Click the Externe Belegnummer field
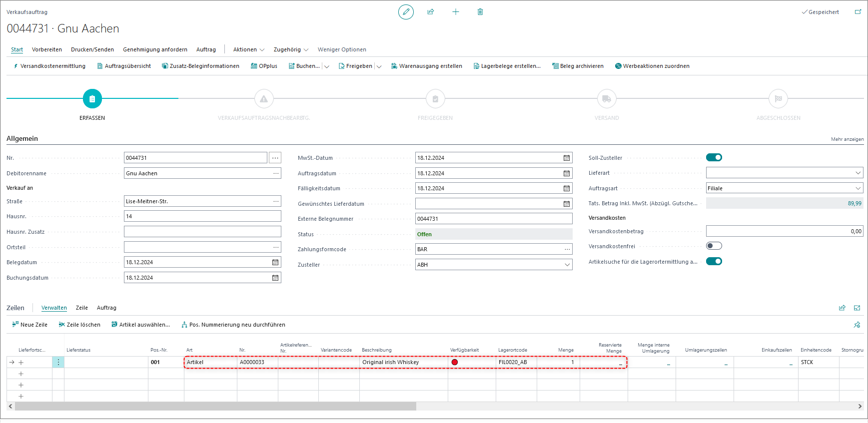The image size is (868, 423). coord(494,219)
